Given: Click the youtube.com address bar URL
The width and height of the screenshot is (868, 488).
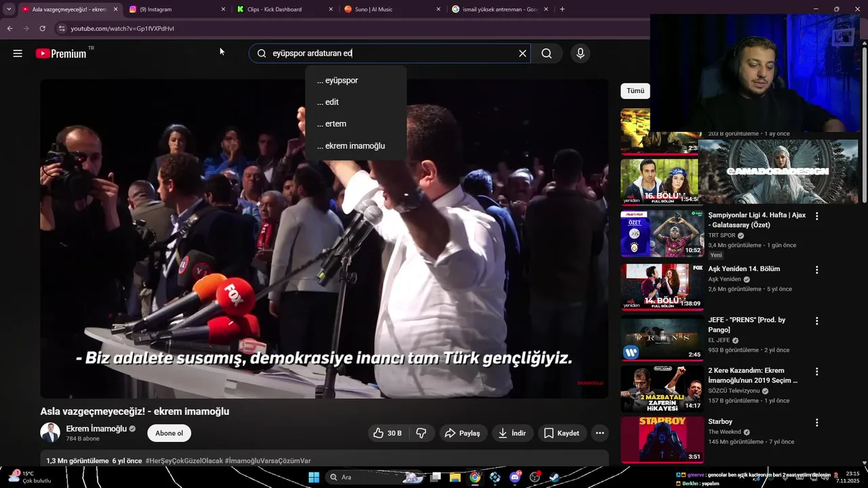Looking at the screenshot, I should pyautogui.click(x=122, y=28).
